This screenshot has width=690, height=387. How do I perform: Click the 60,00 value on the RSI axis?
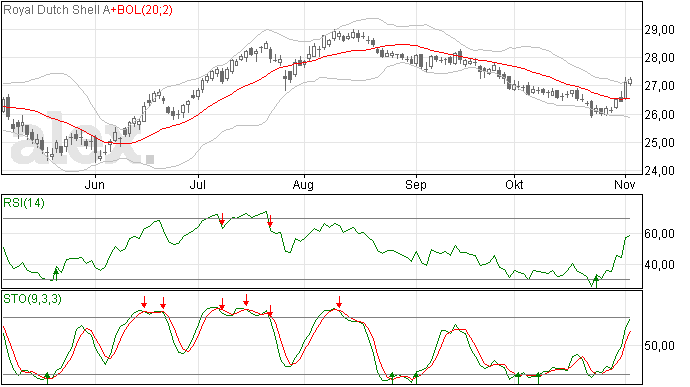pos(660,234)
